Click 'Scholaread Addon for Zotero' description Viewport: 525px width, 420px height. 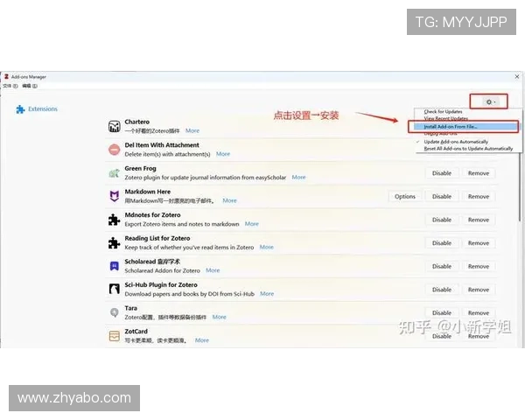[162, 270]
